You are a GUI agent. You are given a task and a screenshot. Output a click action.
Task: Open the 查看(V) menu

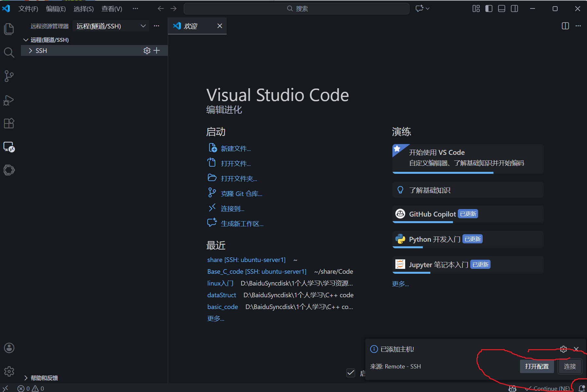(112, 9)
